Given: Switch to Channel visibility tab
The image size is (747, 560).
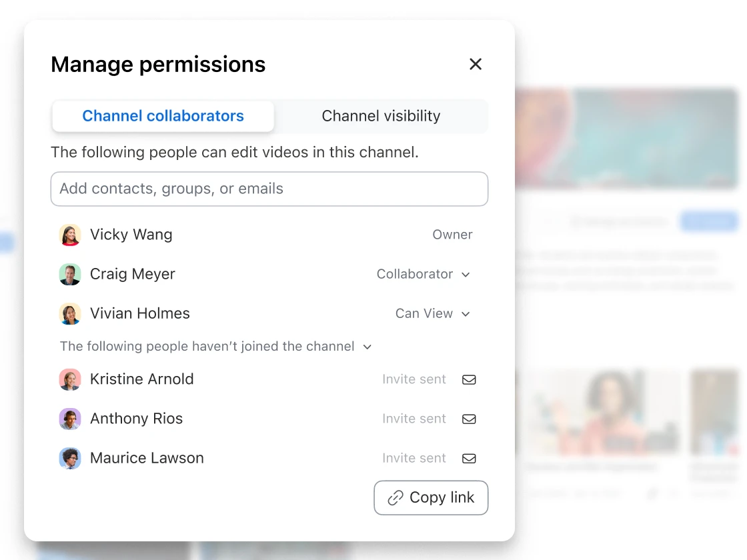Looking at the screenshot, I should click(381, 116).
